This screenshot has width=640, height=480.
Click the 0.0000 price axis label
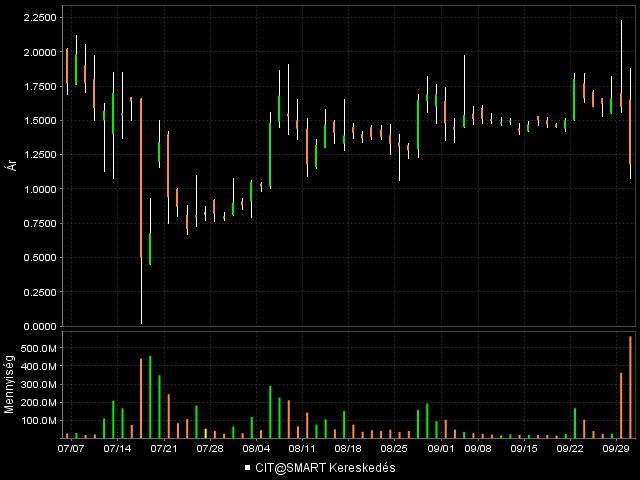[40, 327]
